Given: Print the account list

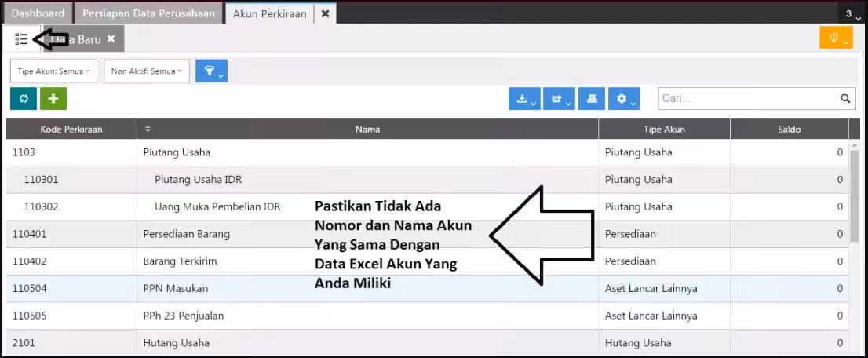Looking at the screenshot, I should (592, 99).
